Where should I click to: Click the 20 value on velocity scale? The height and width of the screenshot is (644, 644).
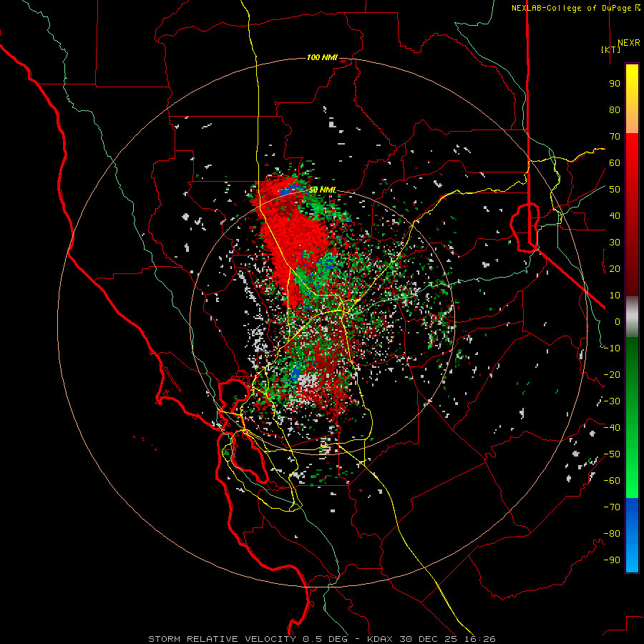click(x=615, y=268)
